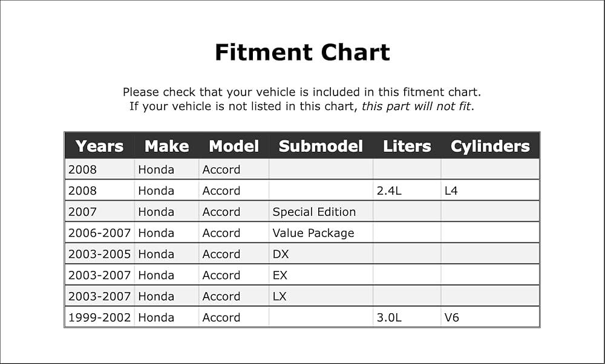This screenshot has height=364, width=605.
Task: Select the 1999-2002 years cell
Action: point(100,317)
